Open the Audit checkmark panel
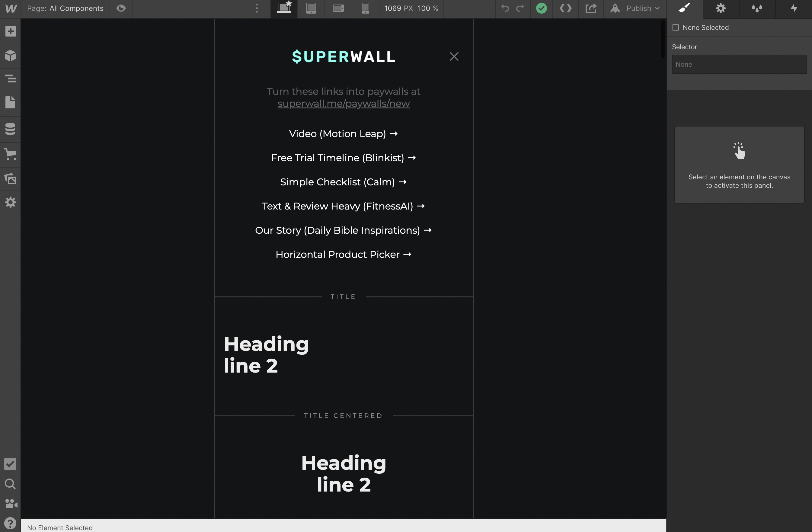 click(10, 464)
